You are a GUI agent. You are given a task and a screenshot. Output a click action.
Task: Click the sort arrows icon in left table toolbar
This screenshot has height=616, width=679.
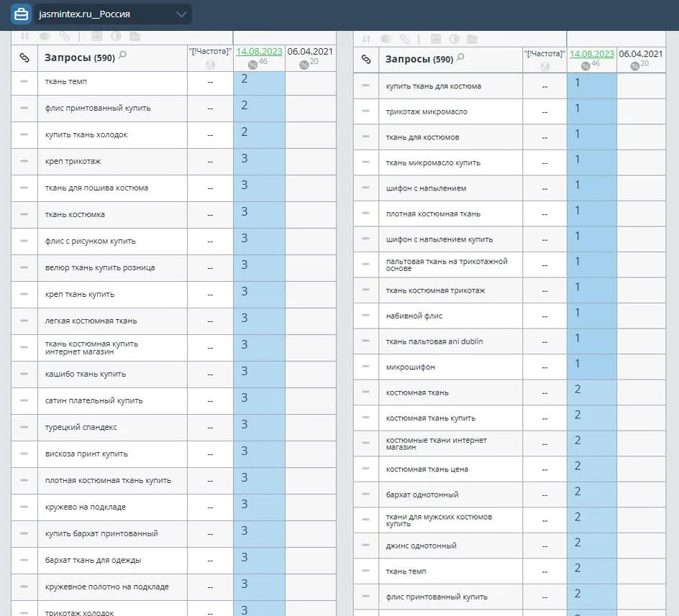[x=24, y=37]
